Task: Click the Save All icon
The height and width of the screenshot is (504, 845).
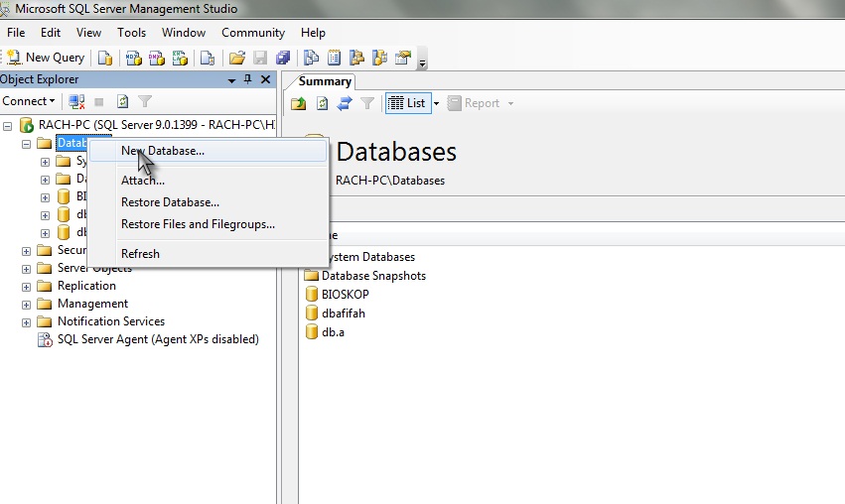Action: point(283,58)
